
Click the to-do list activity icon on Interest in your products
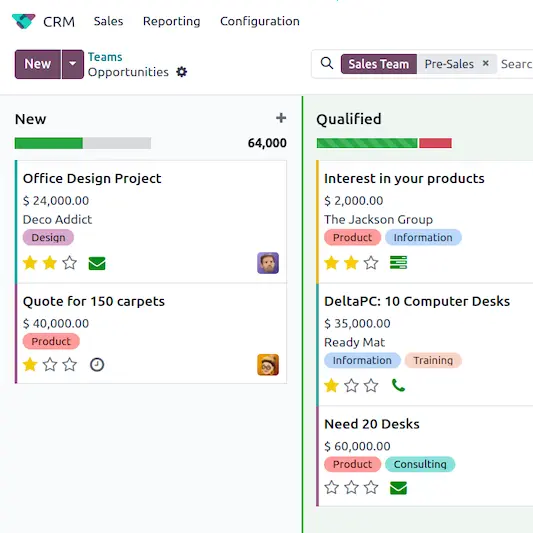[398, 263]
